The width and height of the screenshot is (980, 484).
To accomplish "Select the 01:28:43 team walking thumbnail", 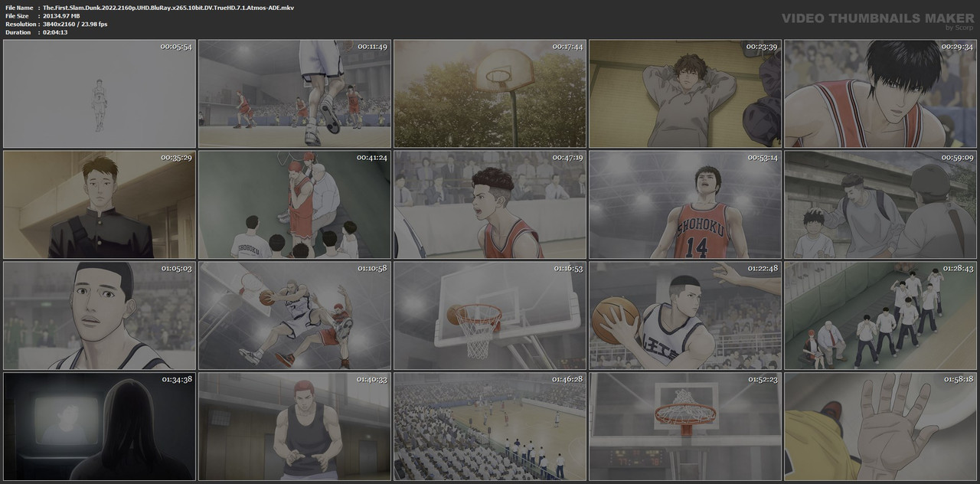I will (x=880, y=316).
